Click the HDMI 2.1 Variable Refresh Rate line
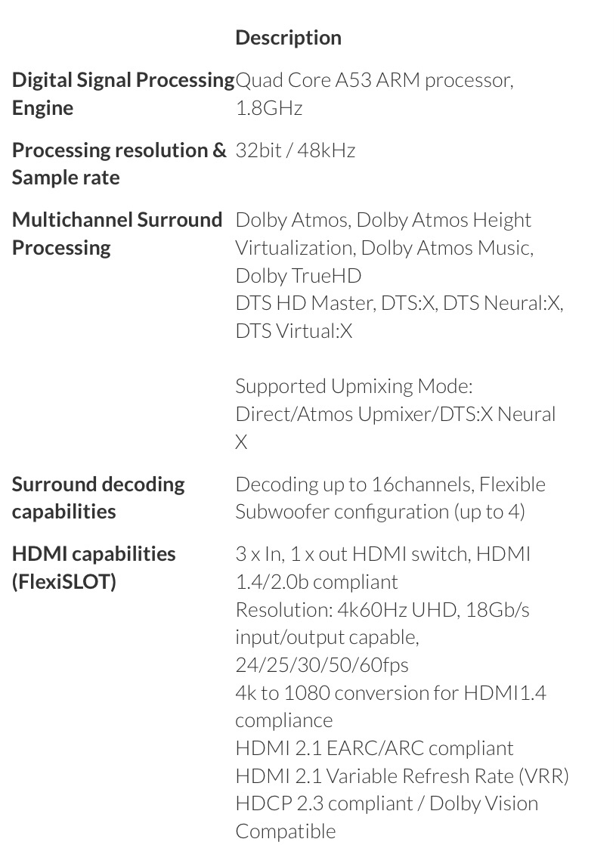The width and height of the screenshot is (616, 845). (x=401, y=775)
